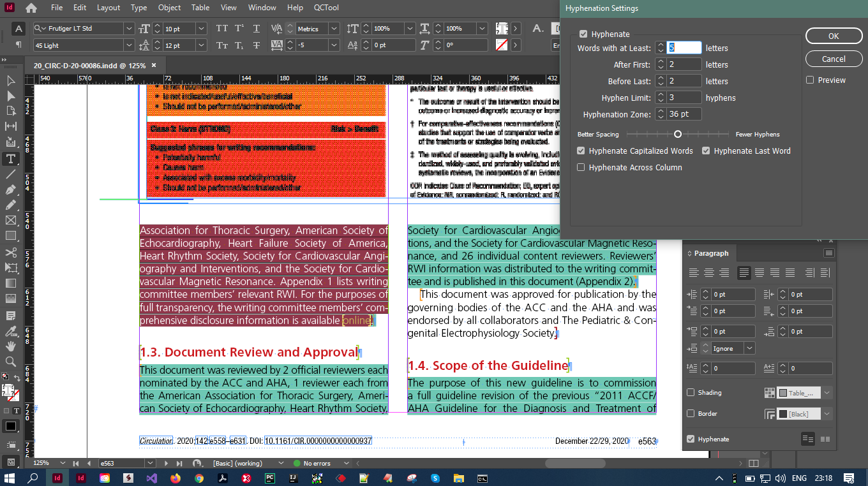Image resolution: width=868 pixels, height=486 pixels.
Task: Toggle the Shading checkbox in Paragraph panel
Action: 691,393
